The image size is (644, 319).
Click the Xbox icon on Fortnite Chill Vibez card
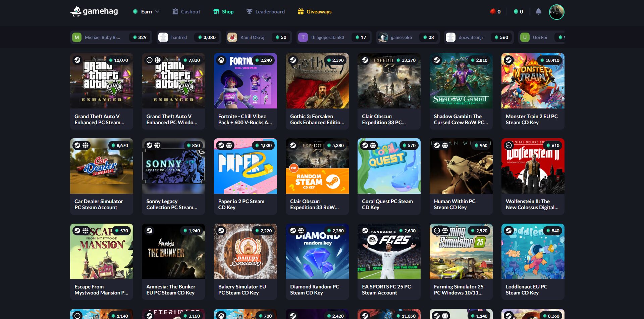pos(222,60)
